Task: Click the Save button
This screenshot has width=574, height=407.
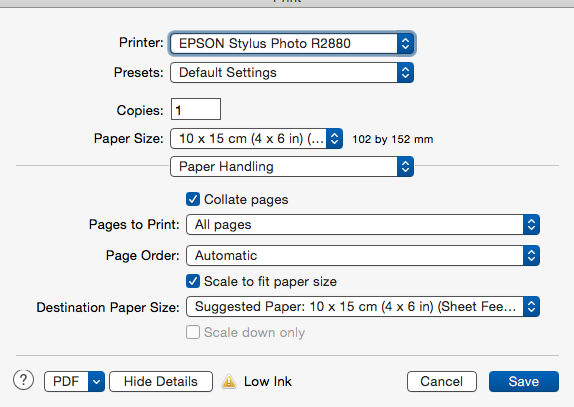Action: click(524, 381)
